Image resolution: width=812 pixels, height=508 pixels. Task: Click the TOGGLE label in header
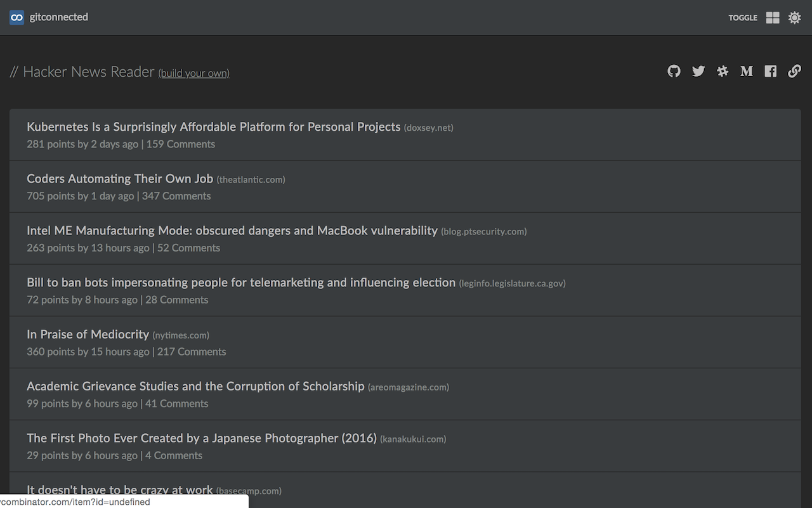743,18
